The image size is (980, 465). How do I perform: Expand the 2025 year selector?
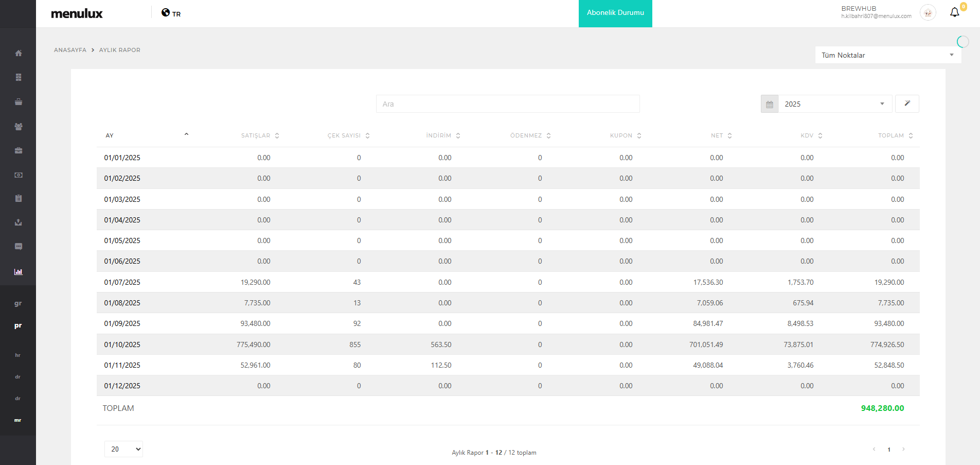[x=834, y=104]
